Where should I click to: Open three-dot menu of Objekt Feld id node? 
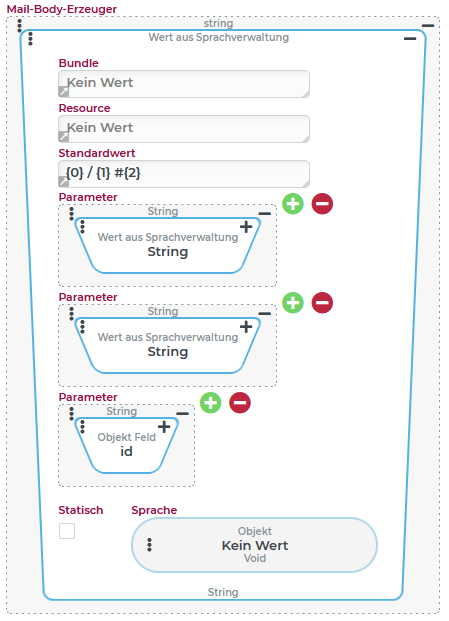(82, 427)
